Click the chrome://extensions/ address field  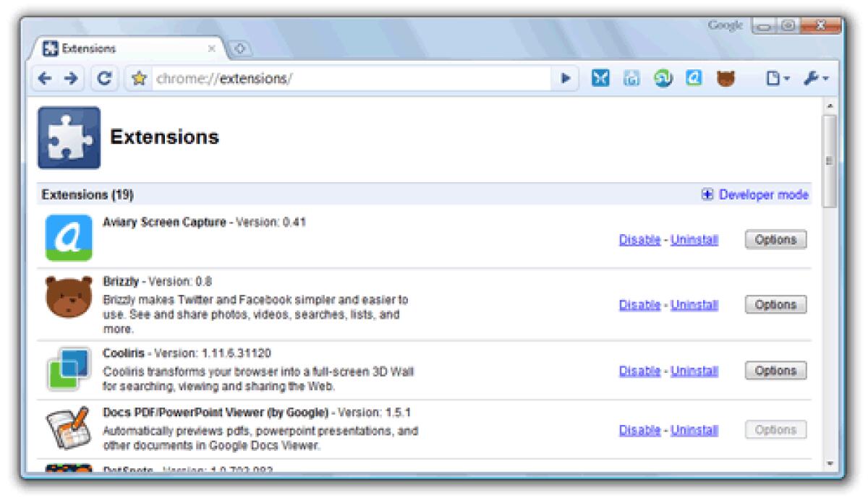point(351,79)
